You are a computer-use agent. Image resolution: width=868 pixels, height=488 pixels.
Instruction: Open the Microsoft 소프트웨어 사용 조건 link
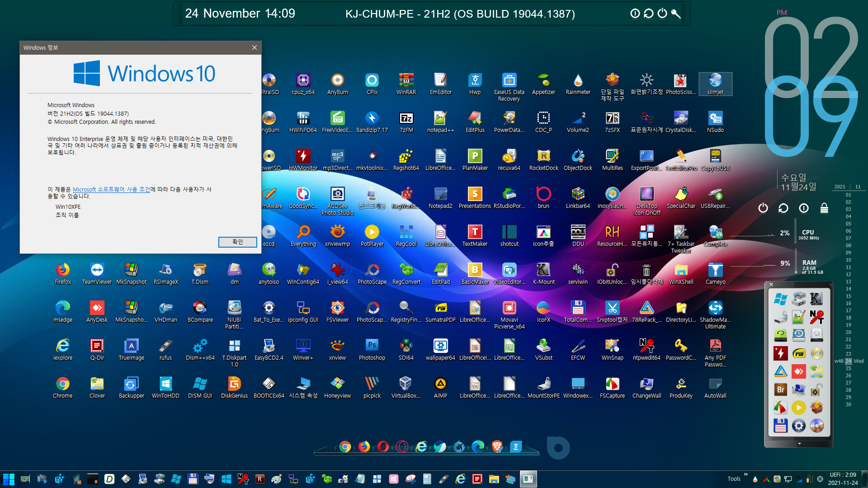point(111,189)
